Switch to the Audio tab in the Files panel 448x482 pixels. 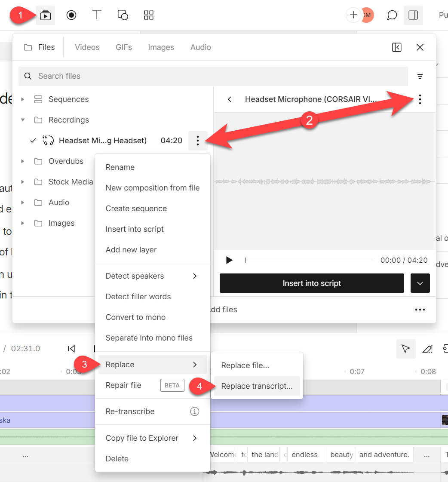200,47
